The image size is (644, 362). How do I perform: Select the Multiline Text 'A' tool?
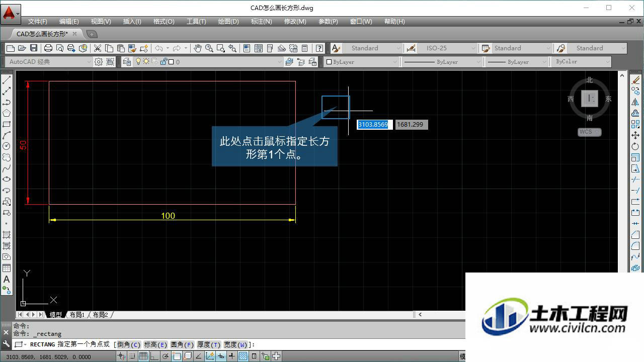[7, 279]
